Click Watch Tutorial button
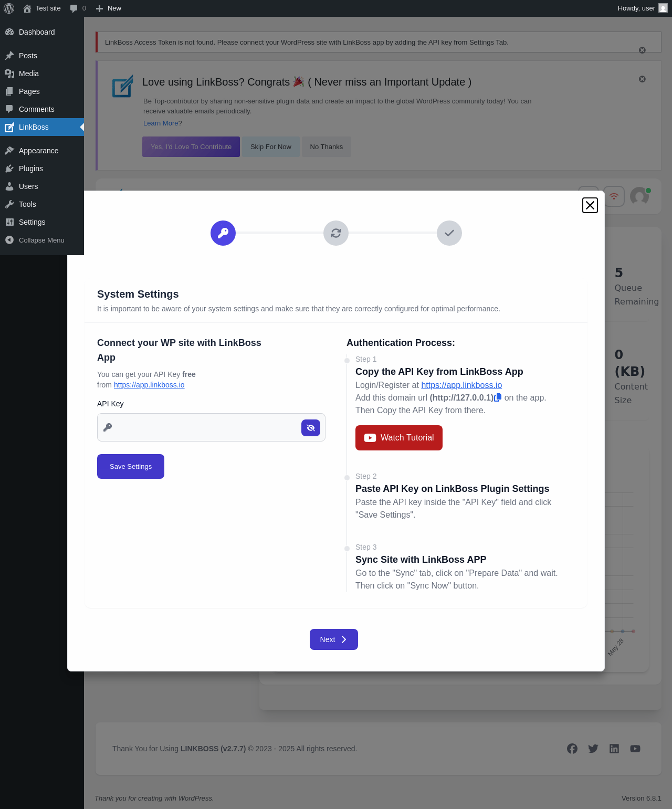Viewport: 672px width, 809px height. tap(399, 438)
